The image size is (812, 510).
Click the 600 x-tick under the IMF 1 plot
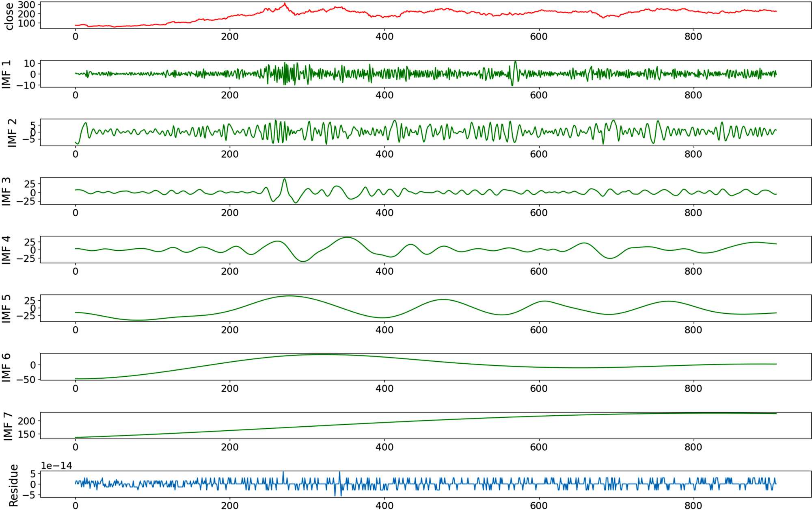point(538,95)
